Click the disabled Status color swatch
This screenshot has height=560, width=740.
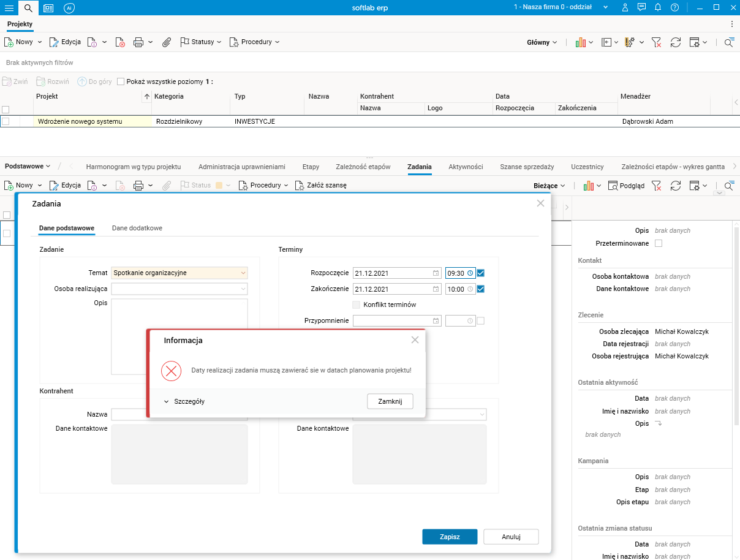point(219,185)
